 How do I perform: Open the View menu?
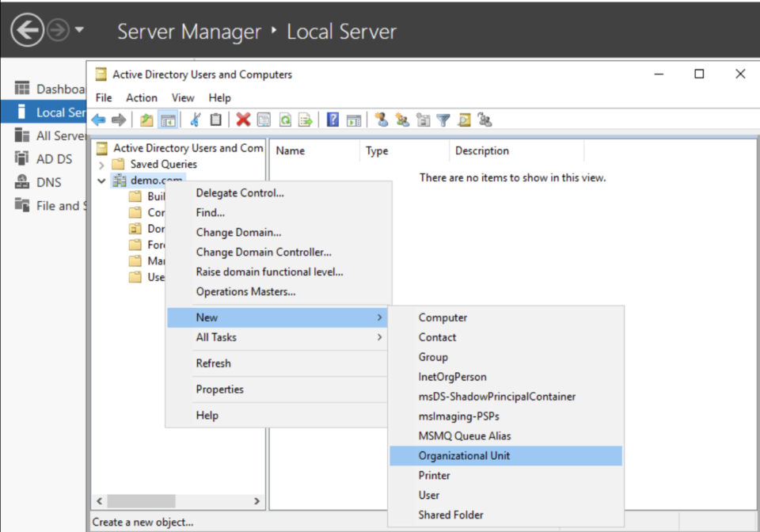click(x=183, y=97)
